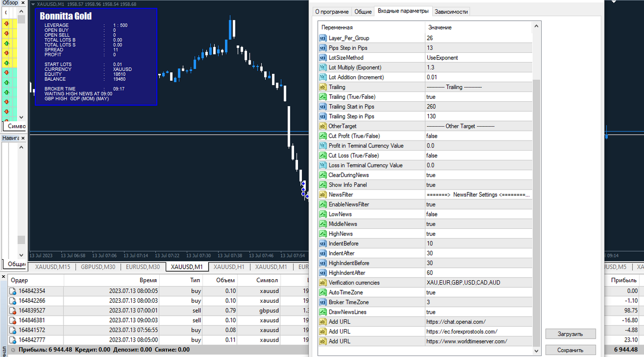Viewport: 644px width, 357px height.
Task: Close the Обзор market watch panel
Action: (22, 3)
